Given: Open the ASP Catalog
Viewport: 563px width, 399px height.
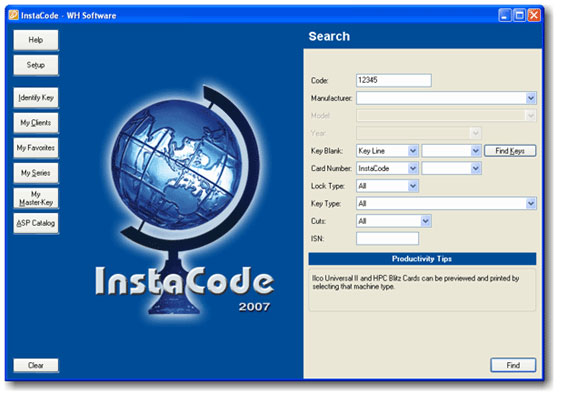Looking at the screenshot, I should [x=36, y=223].
